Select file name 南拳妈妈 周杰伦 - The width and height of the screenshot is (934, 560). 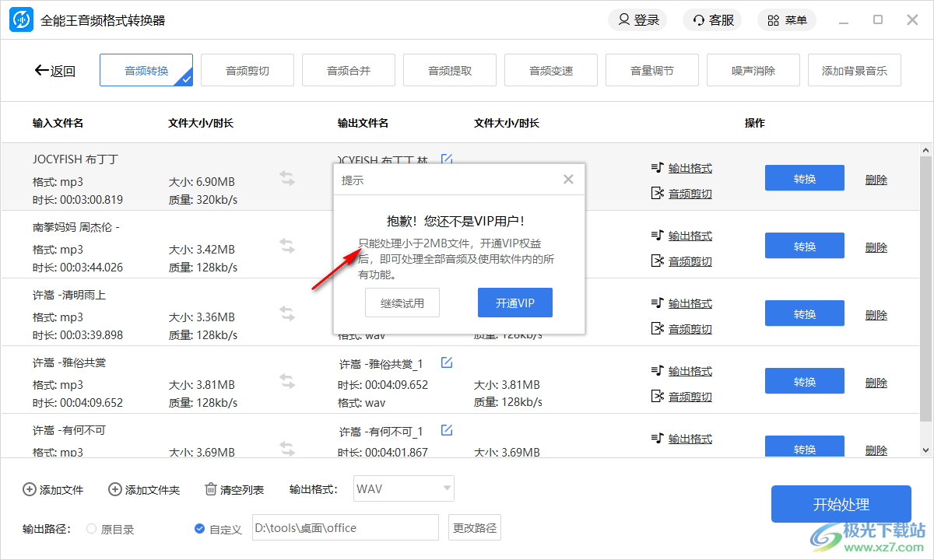(x=76, y=227)
